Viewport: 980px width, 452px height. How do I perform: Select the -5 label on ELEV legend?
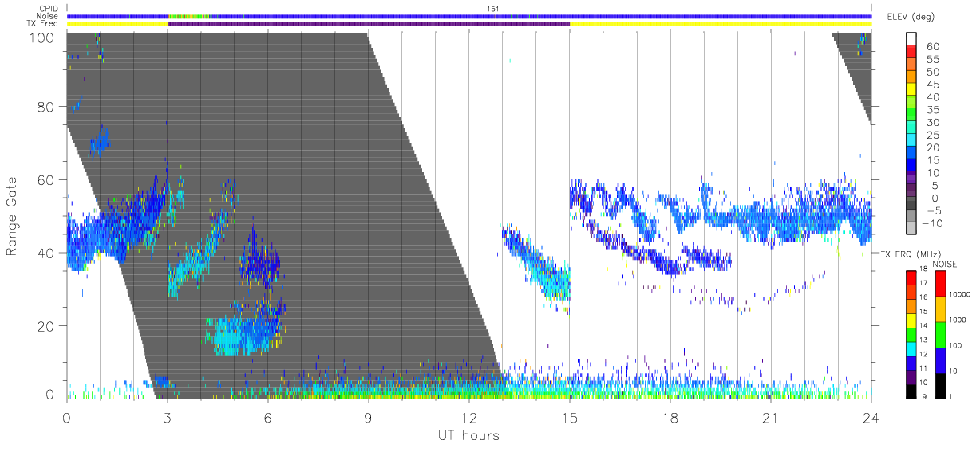(x=933, y=210)
